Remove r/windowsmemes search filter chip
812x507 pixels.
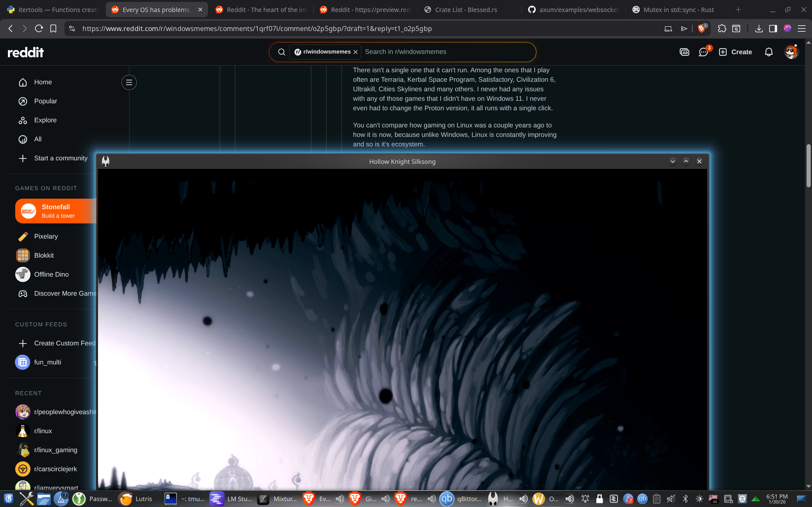[356, 52]
